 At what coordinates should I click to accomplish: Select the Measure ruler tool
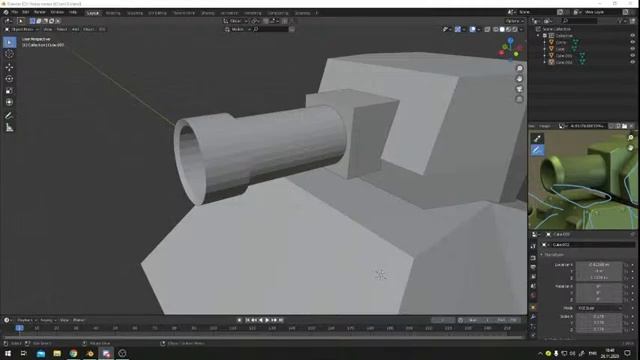coord(9,128)
